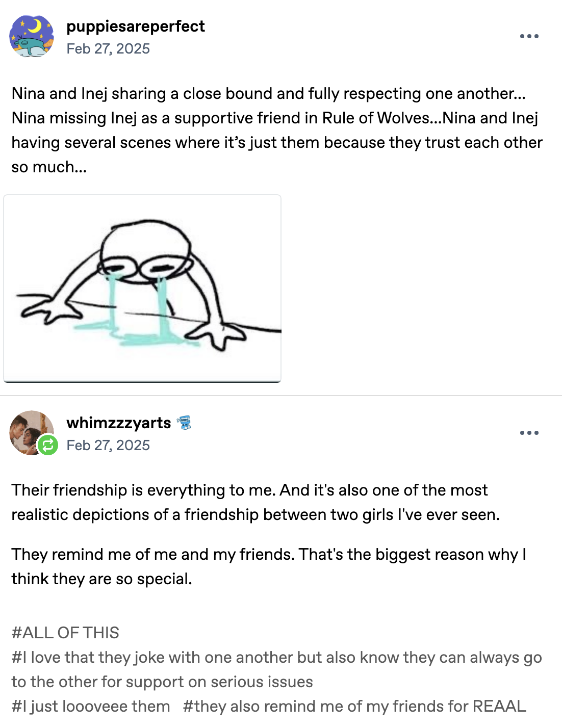The width and height of the screenshot is (562, 728).
Task: Open the puppiesareperfect blog username link
Action: (x=136, y=26)
